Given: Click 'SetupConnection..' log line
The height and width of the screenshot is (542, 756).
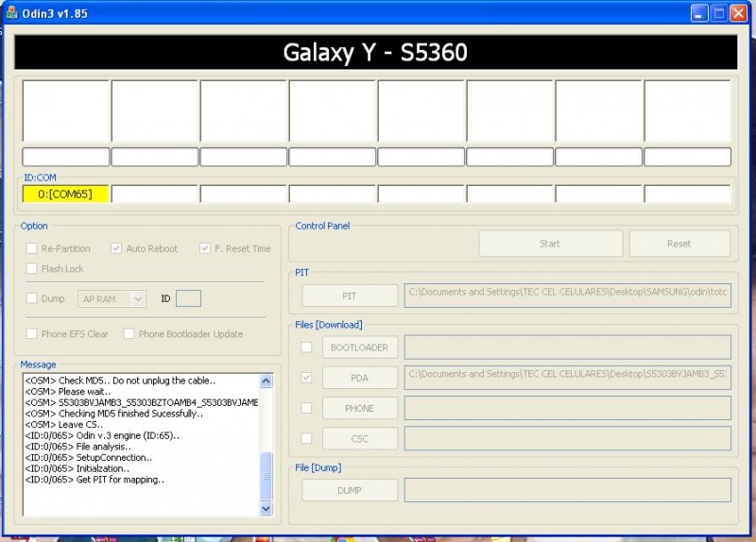Looking at the screenshot, I should tap(88, 457).
